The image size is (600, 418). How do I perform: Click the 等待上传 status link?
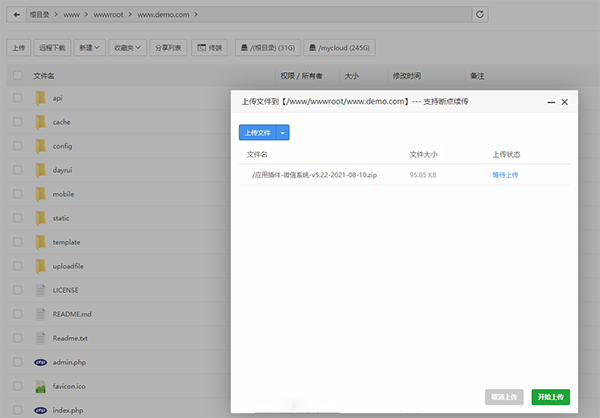click(505, 175)
